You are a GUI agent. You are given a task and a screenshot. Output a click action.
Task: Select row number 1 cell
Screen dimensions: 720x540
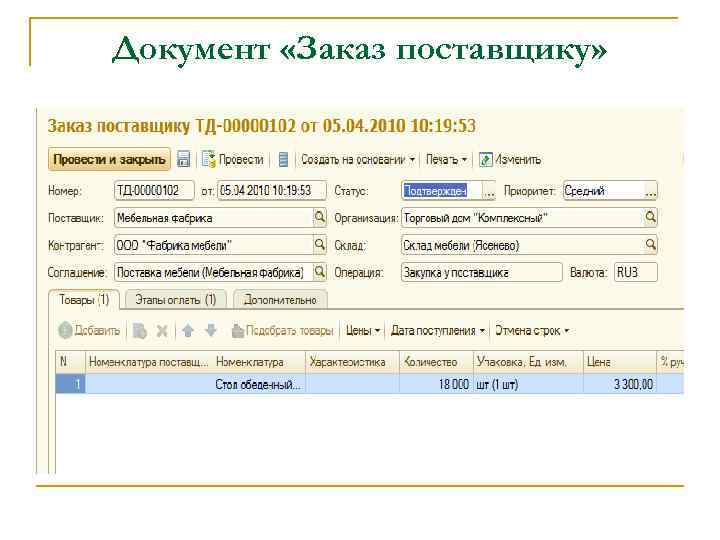(x=70, y=384)
